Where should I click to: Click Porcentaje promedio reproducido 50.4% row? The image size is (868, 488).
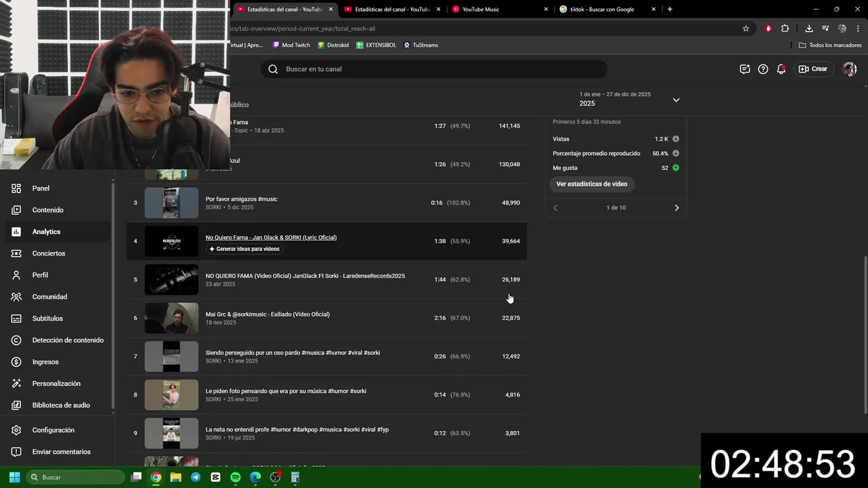pyautogui.click(x=616, y=154)
